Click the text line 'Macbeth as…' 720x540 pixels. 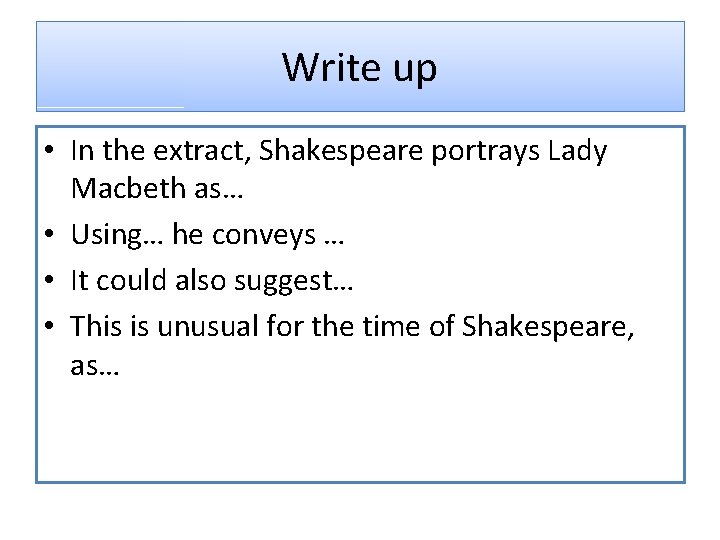(x=157, y=188)
